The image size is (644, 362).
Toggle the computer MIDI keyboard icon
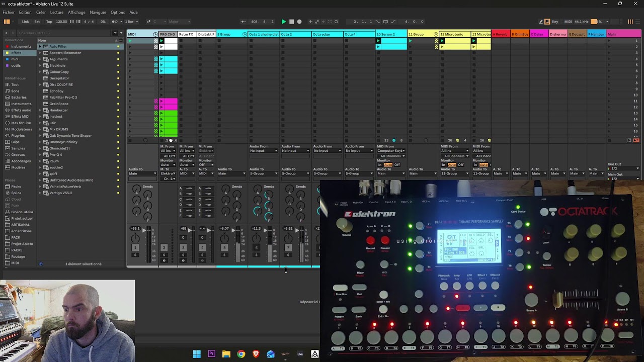tap(547, 22)
